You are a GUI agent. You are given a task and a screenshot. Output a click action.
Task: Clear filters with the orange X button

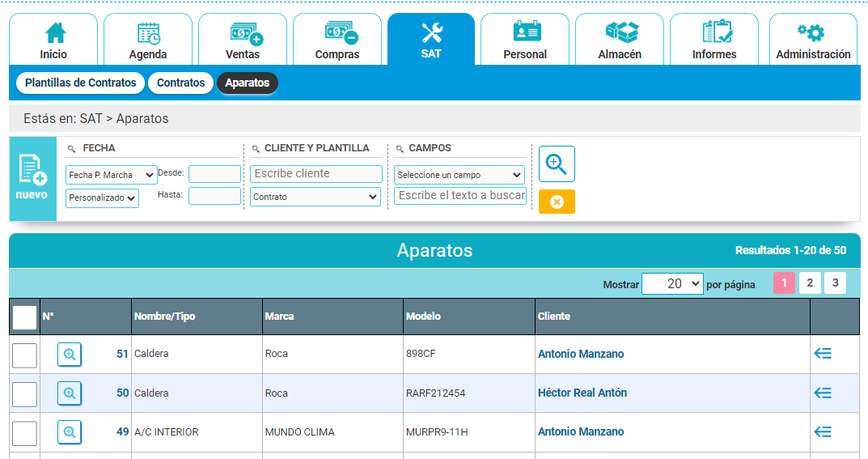557,202
